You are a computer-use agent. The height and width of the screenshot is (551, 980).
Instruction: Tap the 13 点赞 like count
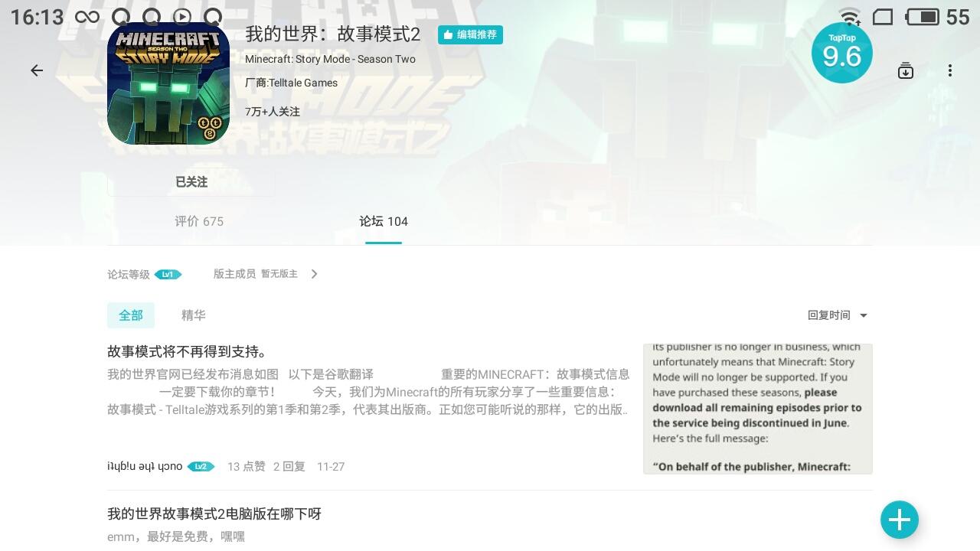247,466
